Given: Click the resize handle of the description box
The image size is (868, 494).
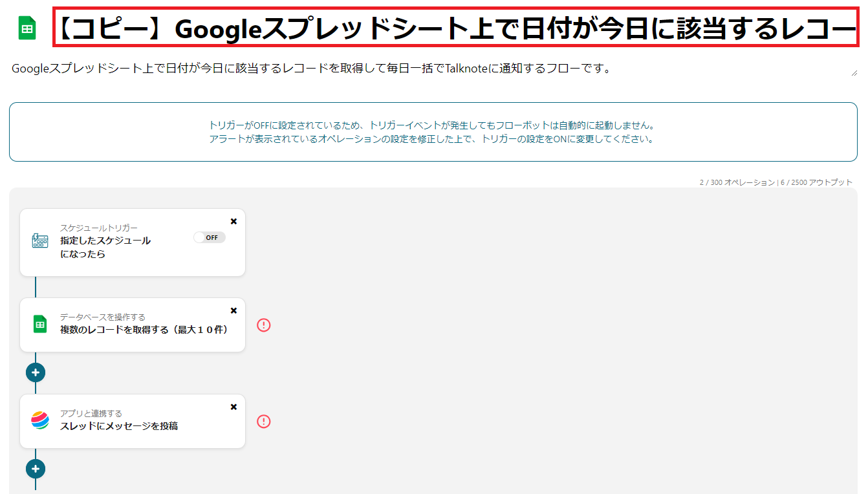Looking at the screenshot, I should point(854,74).
